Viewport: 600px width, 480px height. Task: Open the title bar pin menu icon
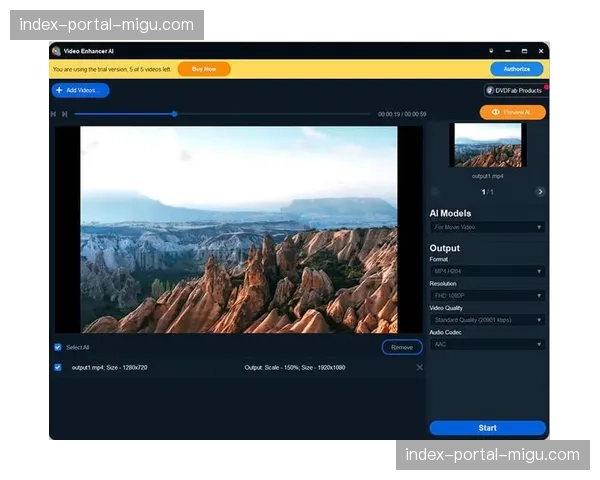pos(491,50)
